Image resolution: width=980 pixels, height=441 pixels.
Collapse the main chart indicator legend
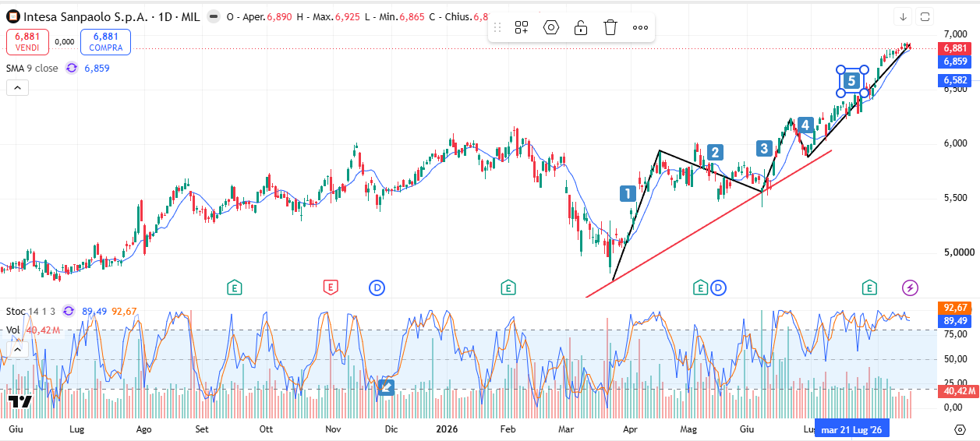click(x=17, y=87)
